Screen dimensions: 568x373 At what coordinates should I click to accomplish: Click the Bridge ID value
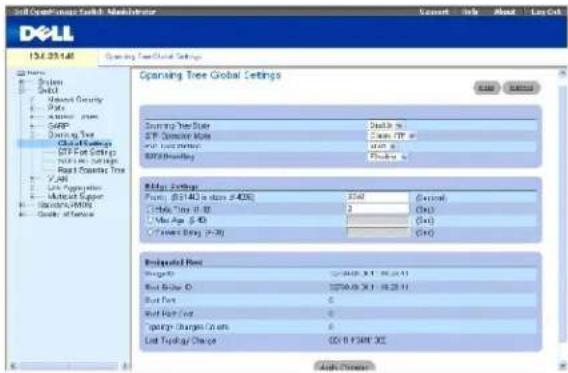[x=369, y=273]
